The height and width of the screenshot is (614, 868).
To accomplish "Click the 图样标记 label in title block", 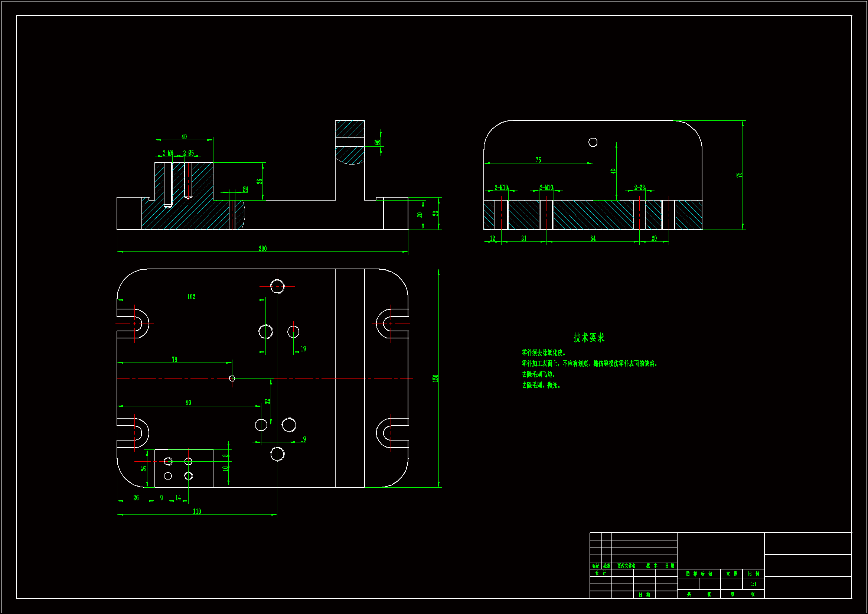I will pyautogui.click(x=699, y=574).
